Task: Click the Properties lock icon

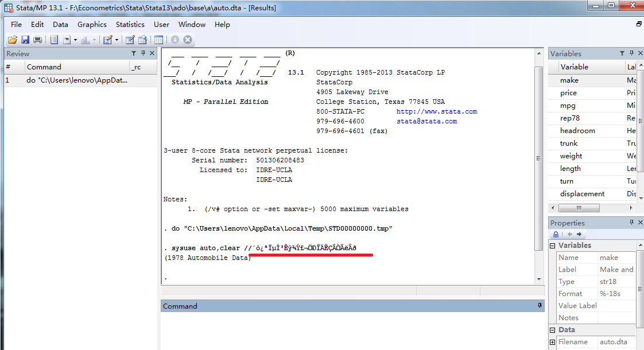Action: 556,234
